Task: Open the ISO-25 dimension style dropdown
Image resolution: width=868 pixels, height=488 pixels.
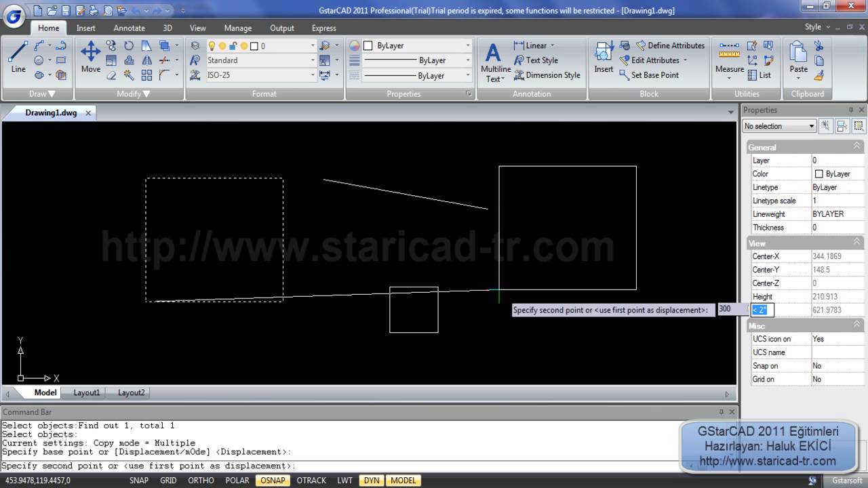Action: 313,75
